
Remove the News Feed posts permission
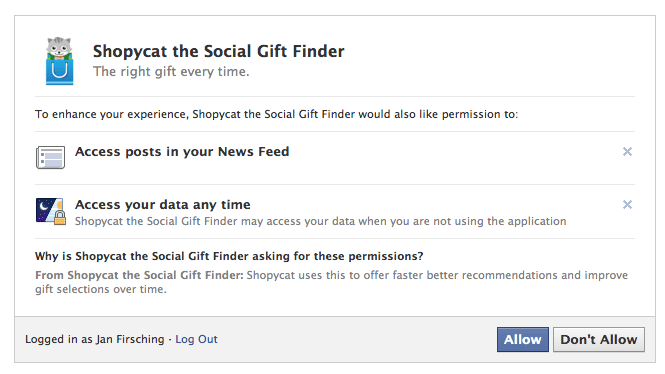[627, 151]
